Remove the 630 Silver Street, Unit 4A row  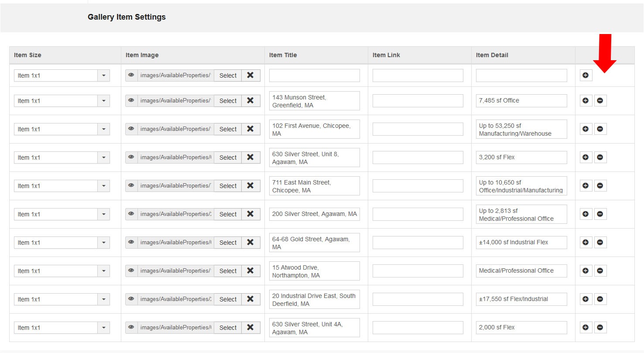click(x=600, y=328)
